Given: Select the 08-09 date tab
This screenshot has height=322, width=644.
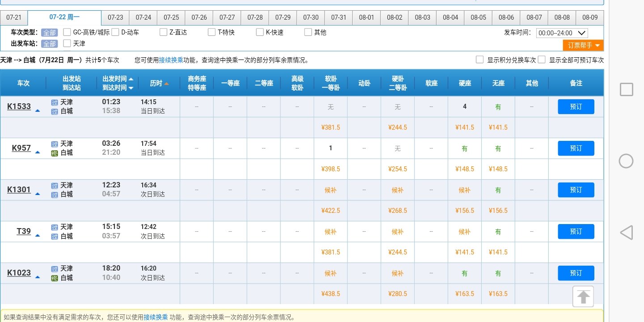Looking at the screenshot, I should pos(590,17).
